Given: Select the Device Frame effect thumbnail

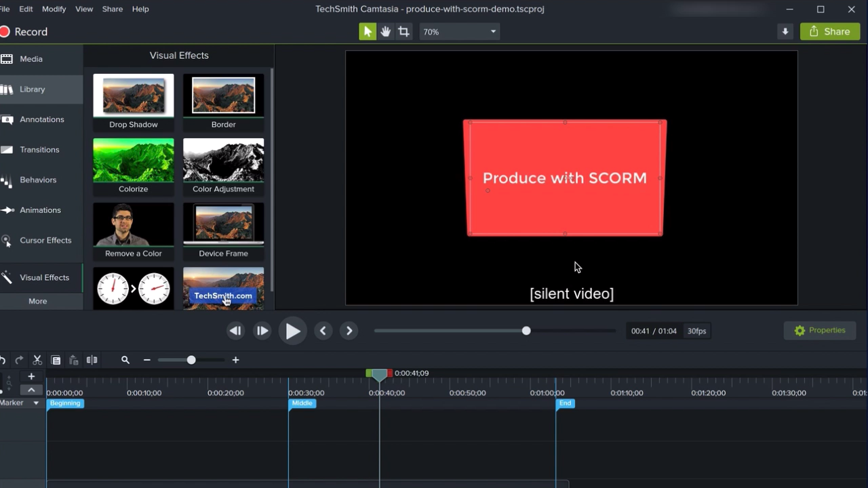Looking at the screenshot, I should pyautogui.click(x=224, y=230).
